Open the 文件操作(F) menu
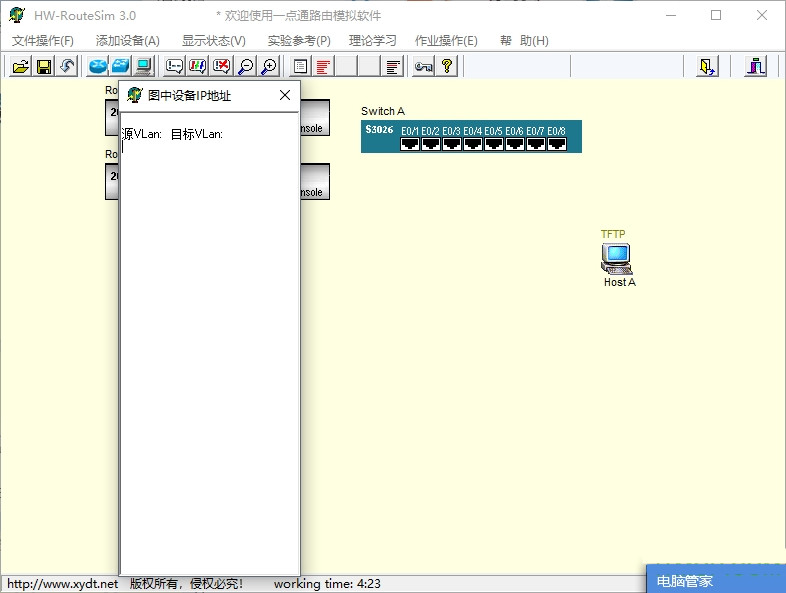This screenshot has width=786, height=593. (x=43, y=41)
